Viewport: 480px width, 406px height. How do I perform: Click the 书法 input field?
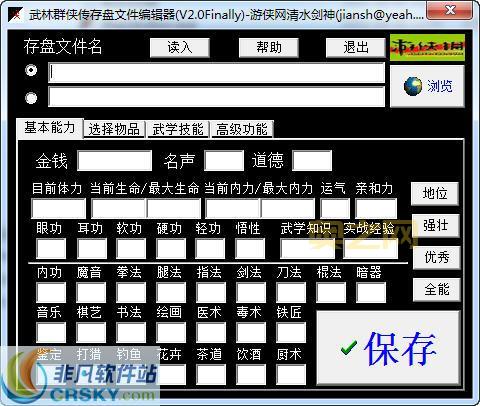click(131, 333)
